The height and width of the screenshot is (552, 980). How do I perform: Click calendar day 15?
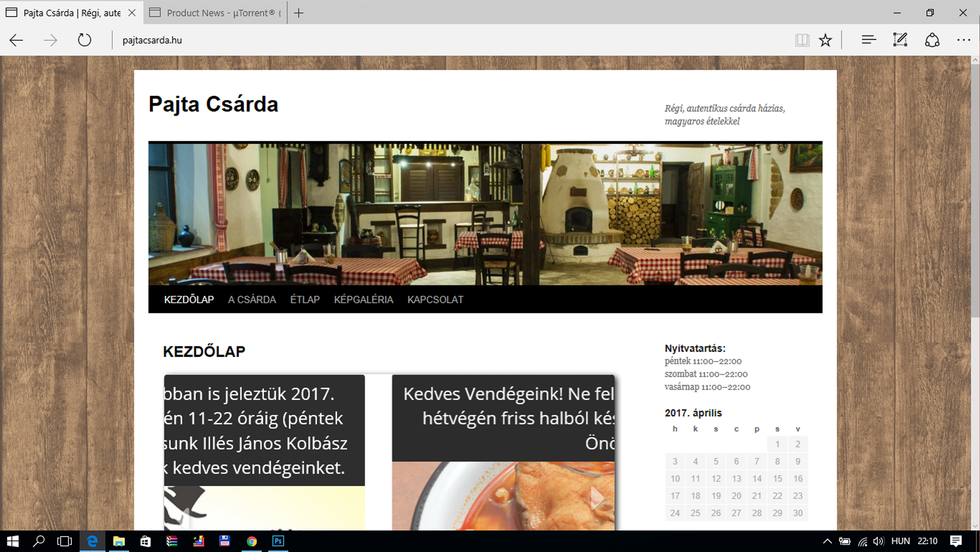click(x=777, y=479)
